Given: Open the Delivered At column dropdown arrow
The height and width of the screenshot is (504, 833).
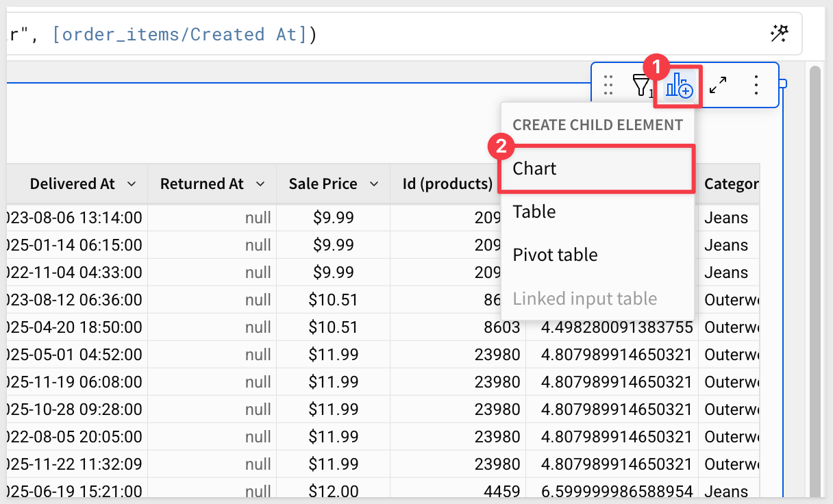Looking at the screenshot, I should pos(132,184).
